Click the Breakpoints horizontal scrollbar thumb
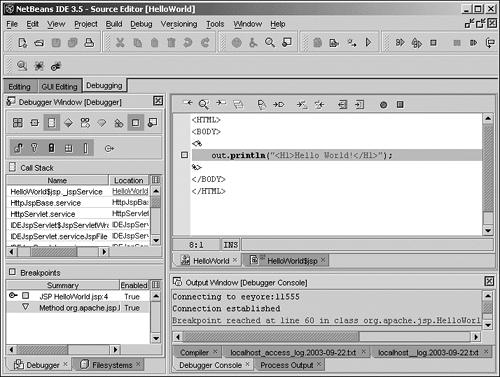 pos(42,350)
